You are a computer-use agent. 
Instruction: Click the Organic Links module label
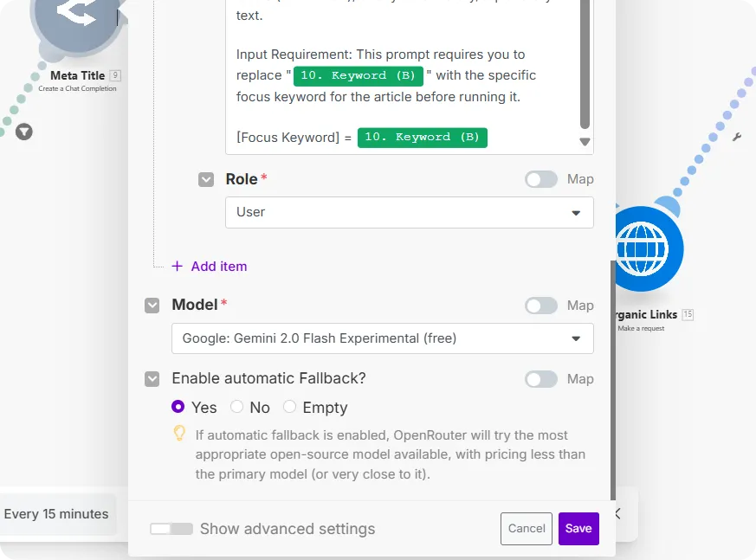(x=647, y=315)
